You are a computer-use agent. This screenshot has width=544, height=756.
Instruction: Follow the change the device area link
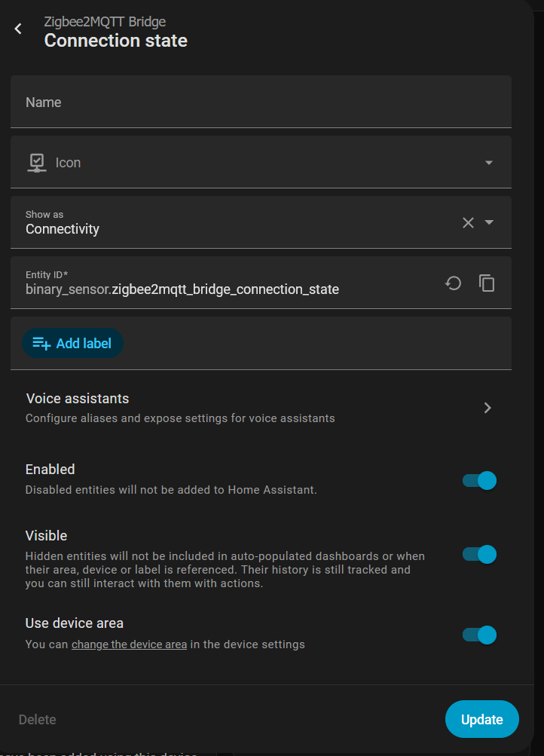129,644
